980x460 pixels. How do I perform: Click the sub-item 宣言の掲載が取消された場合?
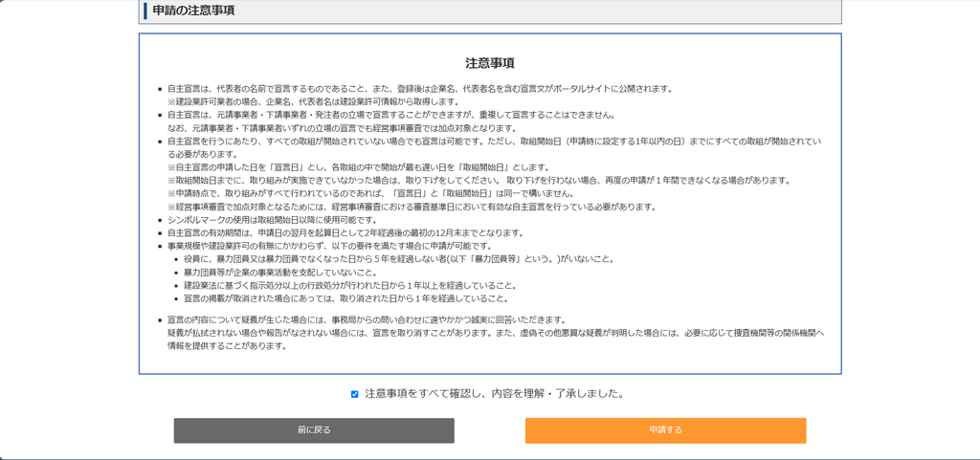point(346,298)
